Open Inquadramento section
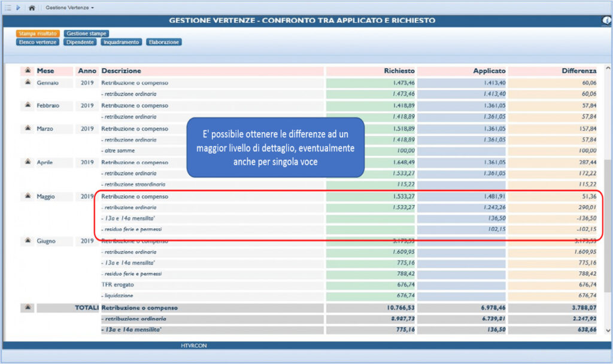Viewport: 613px width, 364px height. [x=121, y=43]
